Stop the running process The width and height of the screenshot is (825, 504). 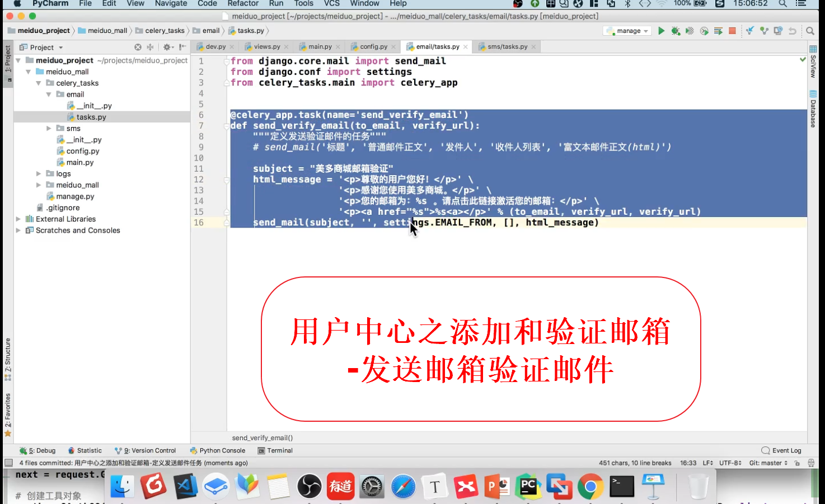click(x=732, y=31)
